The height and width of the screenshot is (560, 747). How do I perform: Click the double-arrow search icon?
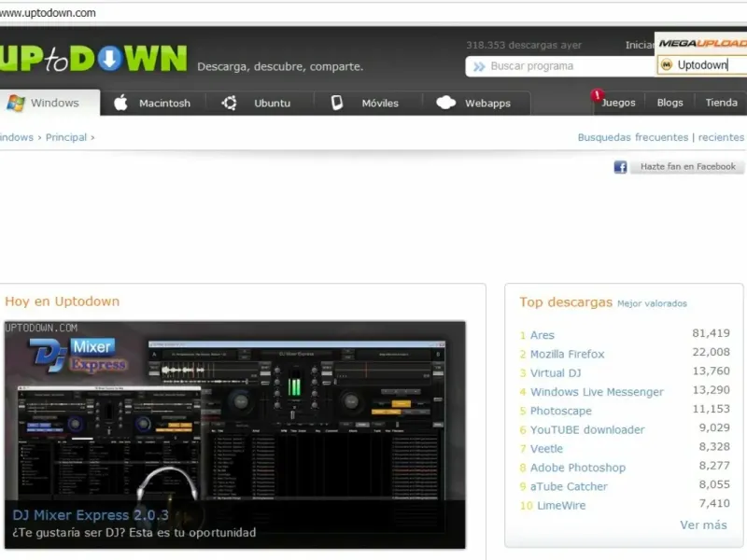479,66
